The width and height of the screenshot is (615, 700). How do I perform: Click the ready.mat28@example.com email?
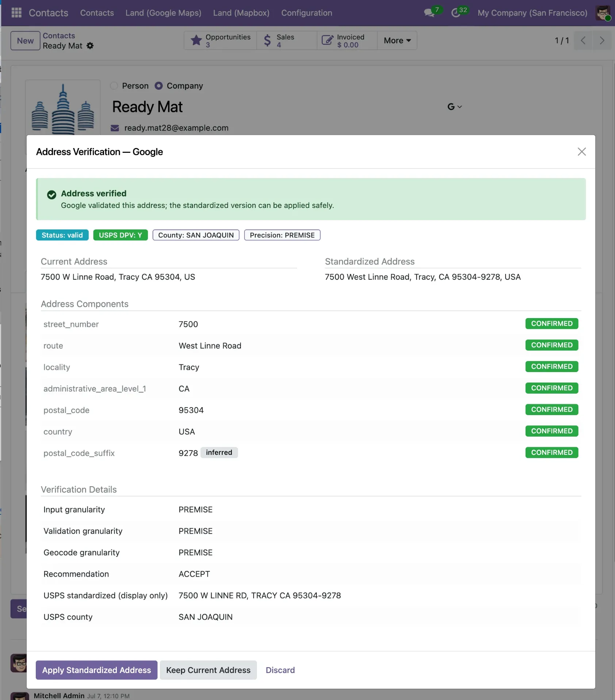pyautogui.click(x=176, y=128)
